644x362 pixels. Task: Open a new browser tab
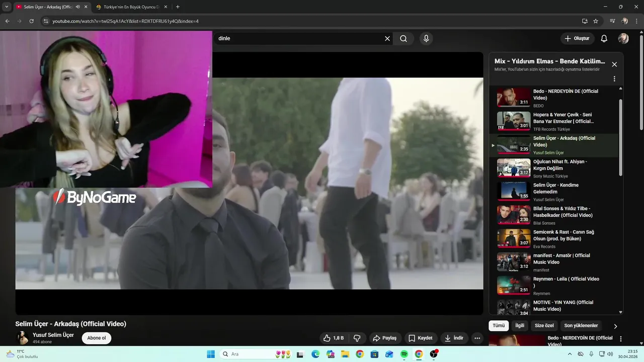178,7
